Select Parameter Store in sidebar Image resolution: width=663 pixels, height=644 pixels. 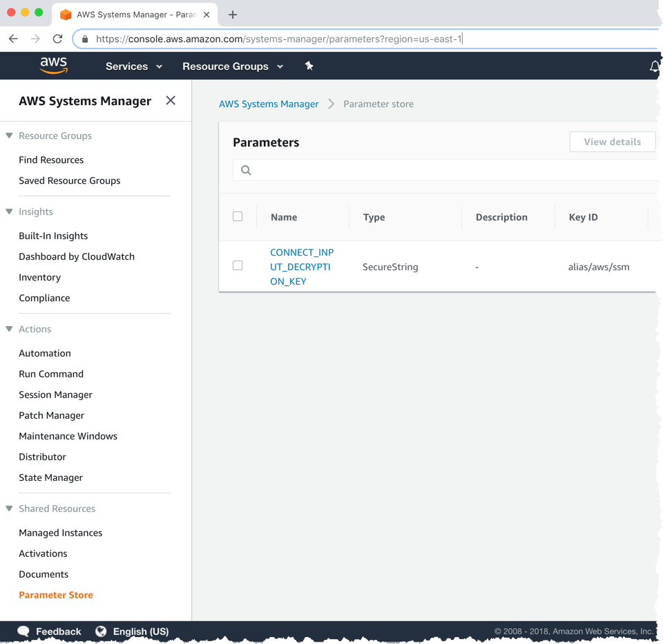click(56, 595)
